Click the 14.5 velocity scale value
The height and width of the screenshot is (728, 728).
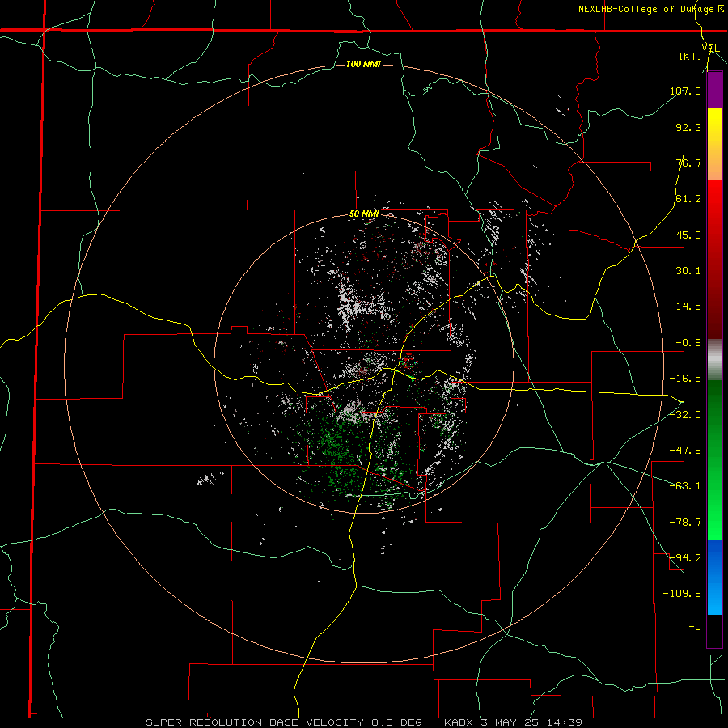click(x=688, y=307)
